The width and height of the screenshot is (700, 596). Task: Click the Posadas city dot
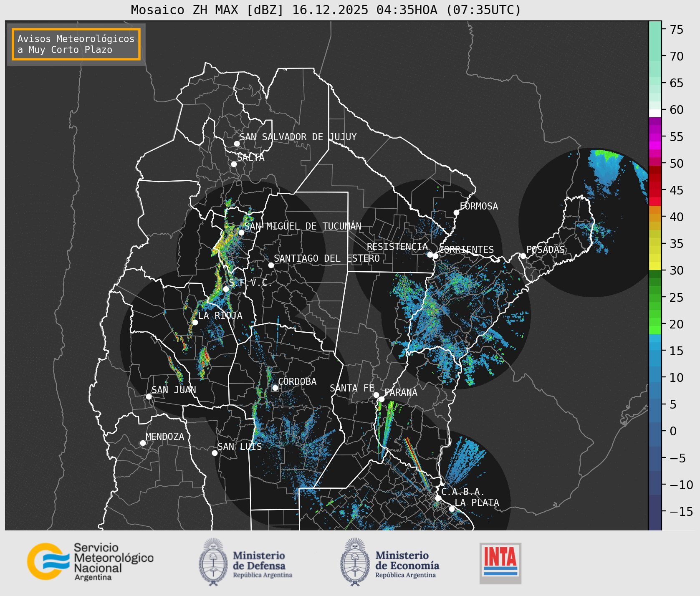pos(523,256)
